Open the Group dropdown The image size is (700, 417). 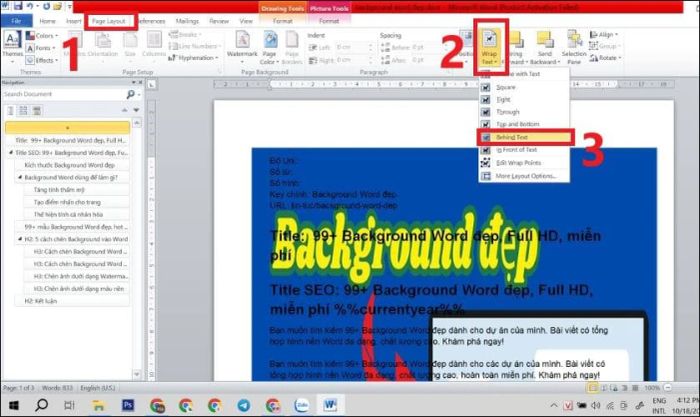click(604, 46)
